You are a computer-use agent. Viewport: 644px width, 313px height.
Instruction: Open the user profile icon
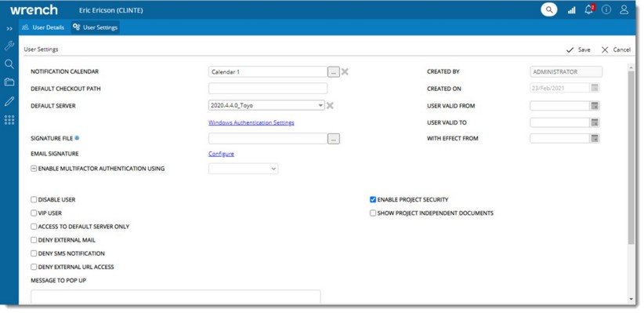coord(624,9)
